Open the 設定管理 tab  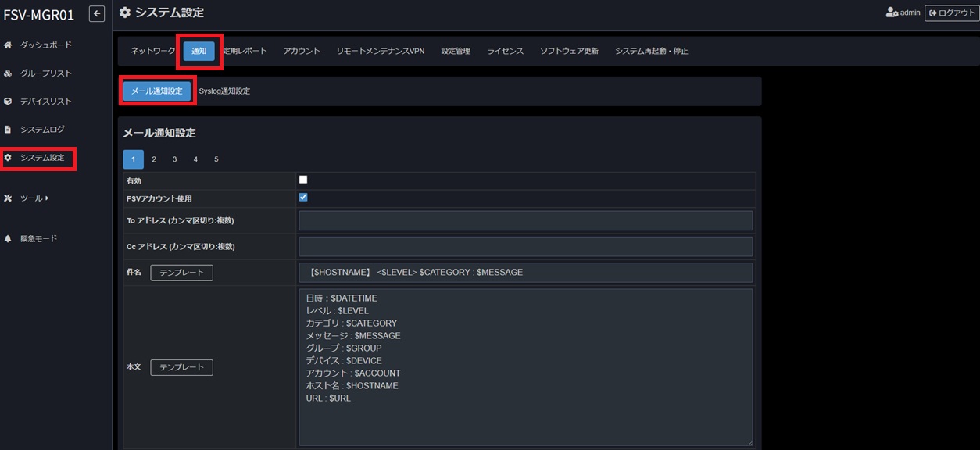coord(456,51)
